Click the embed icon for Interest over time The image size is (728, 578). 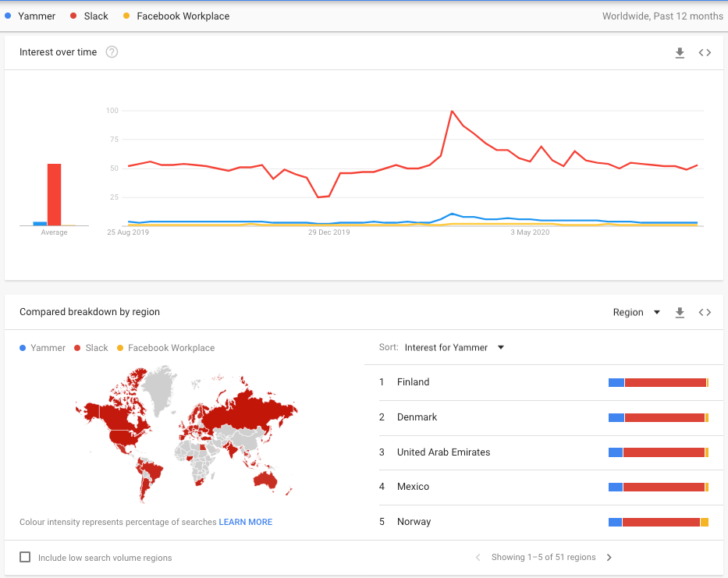click(705, 52)
